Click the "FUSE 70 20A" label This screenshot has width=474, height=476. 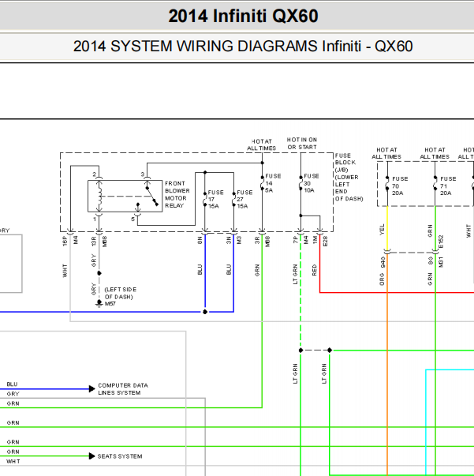tap(400, 186)
